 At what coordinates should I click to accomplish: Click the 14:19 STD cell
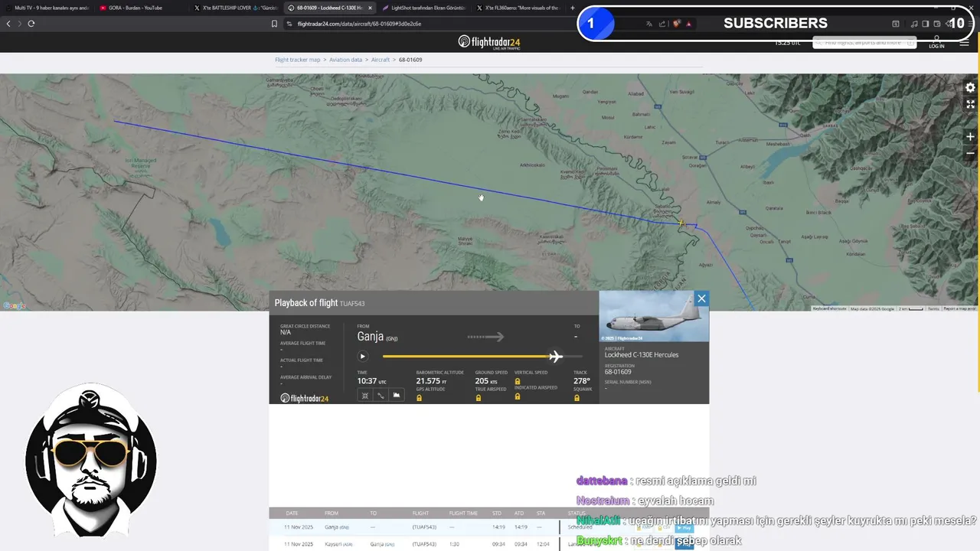(x=497, y=527)
